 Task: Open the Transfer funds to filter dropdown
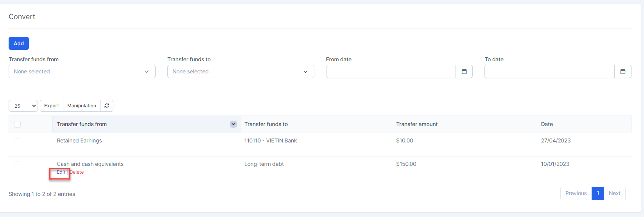click(x=240, y=71)
